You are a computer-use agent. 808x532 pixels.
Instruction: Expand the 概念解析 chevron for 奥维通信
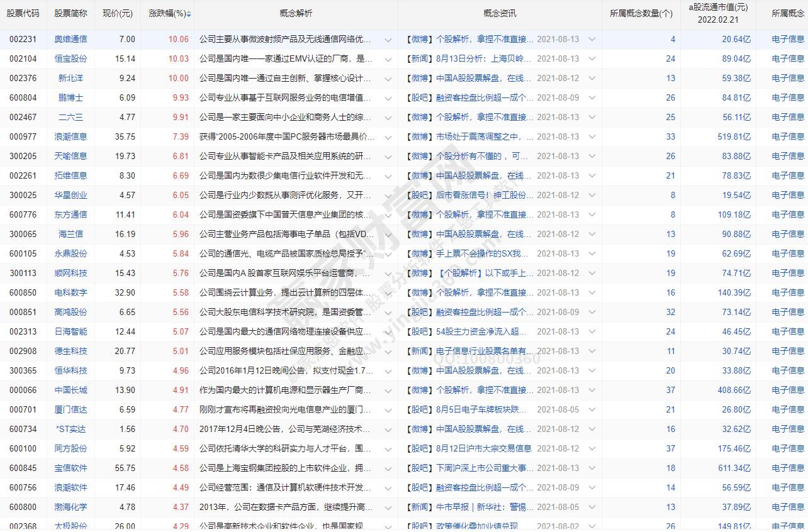coord(388,39)
